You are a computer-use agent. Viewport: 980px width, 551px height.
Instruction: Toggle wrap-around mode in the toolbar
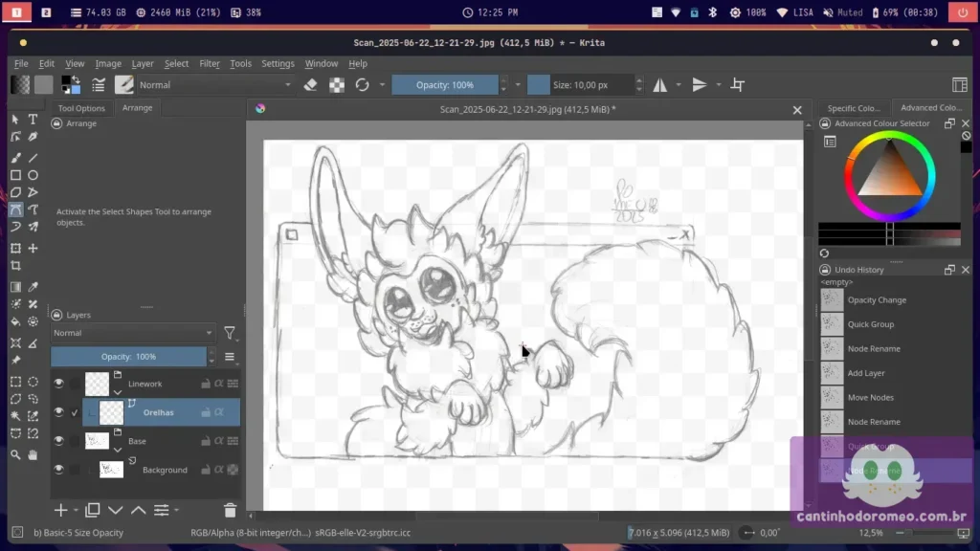click(738, 85)
